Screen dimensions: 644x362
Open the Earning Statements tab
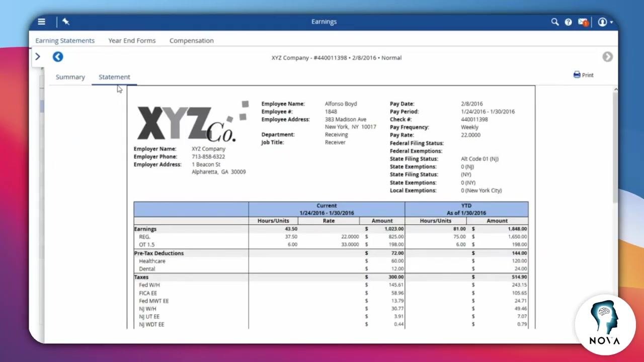click(x=65, y=40)
